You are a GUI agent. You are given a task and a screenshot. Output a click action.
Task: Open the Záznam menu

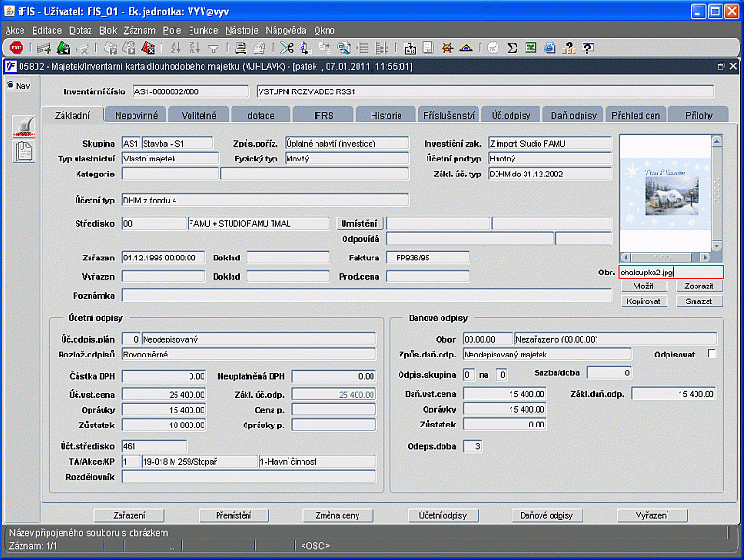coord(139,30)
